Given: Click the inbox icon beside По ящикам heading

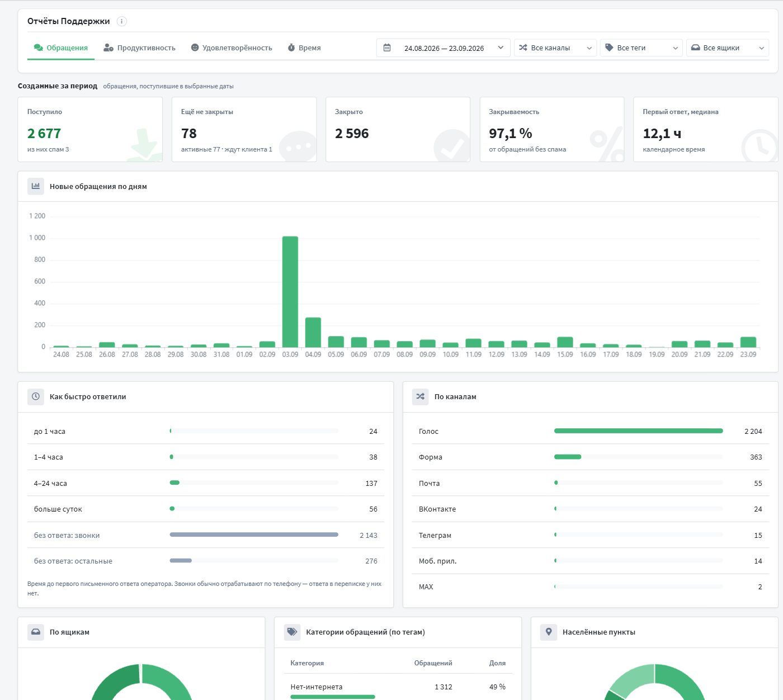Looking at the screenshot, I should (x=36, y=632).
